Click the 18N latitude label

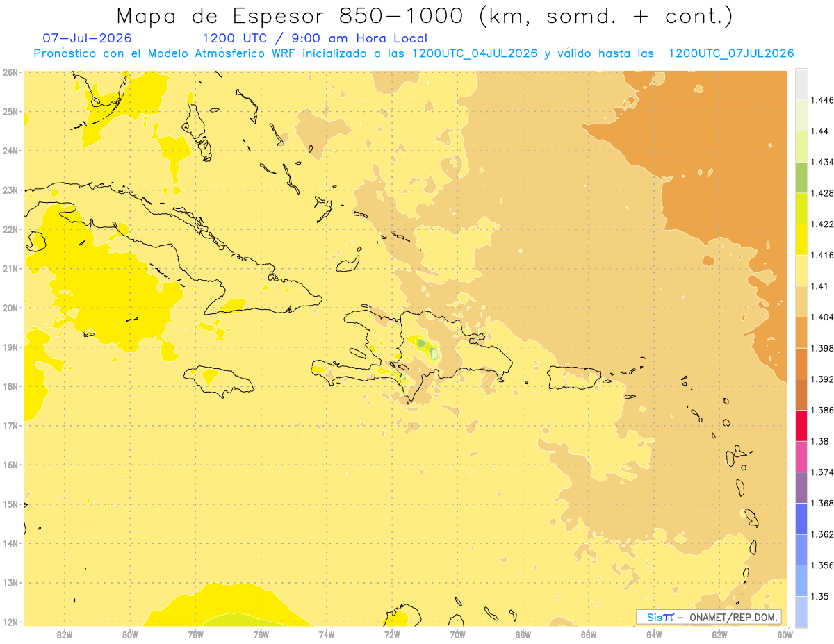click(10, 386)
